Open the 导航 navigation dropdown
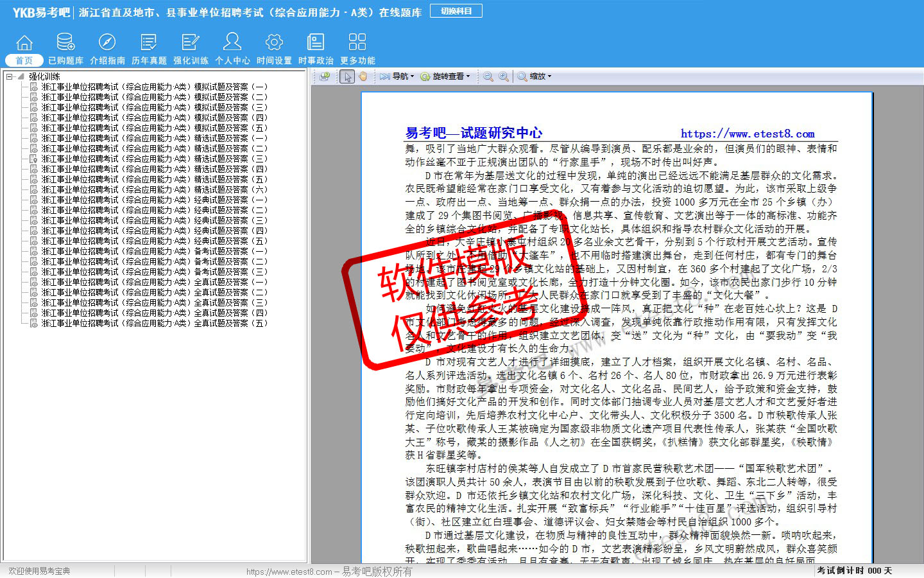 click(x=397, y=76)
